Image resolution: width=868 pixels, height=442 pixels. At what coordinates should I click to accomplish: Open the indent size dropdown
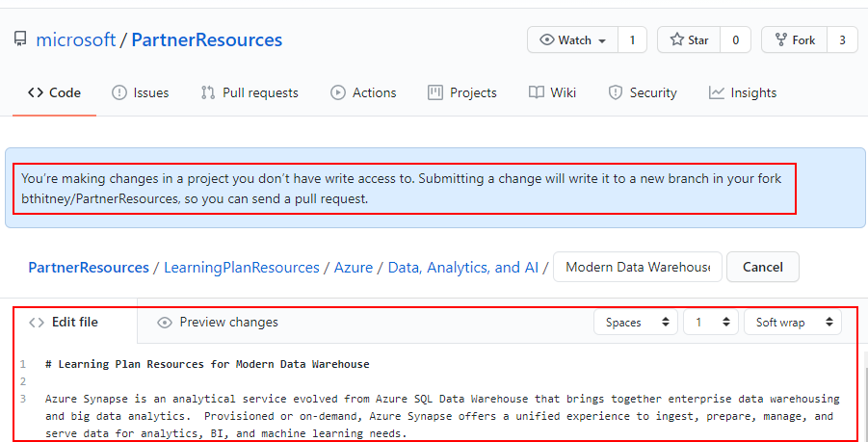[x=711, y=323]
